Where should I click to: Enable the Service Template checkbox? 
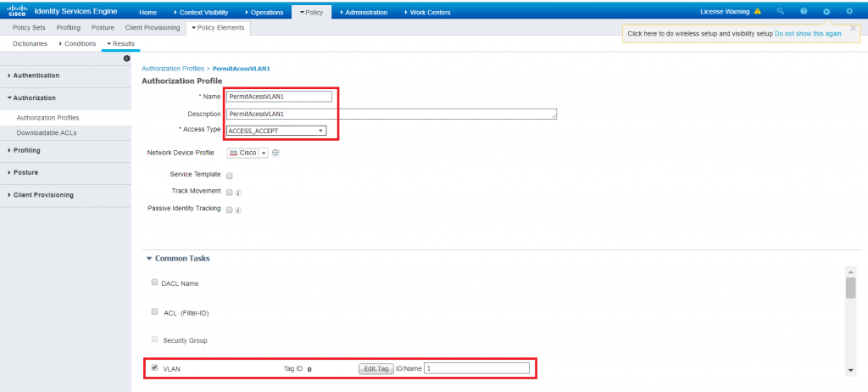pyautogui.click(x=230, y=175)
